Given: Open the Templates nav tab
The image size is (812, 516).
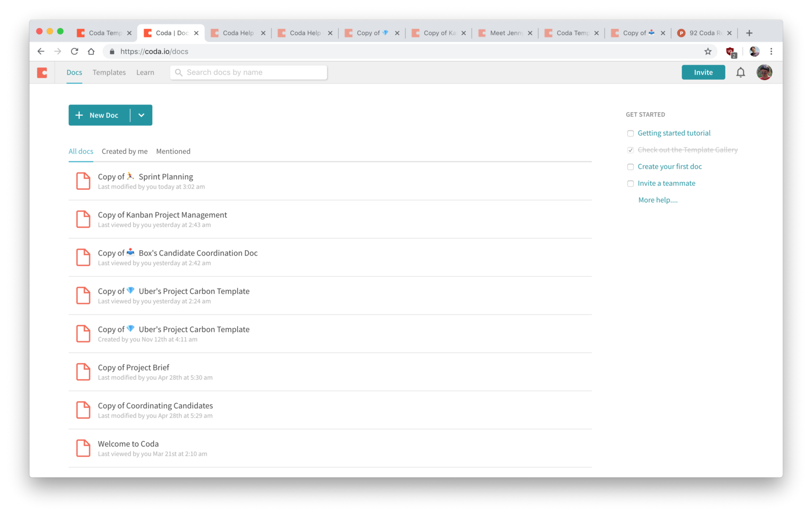Looking at the screenshot, I should tap(109, 73).
